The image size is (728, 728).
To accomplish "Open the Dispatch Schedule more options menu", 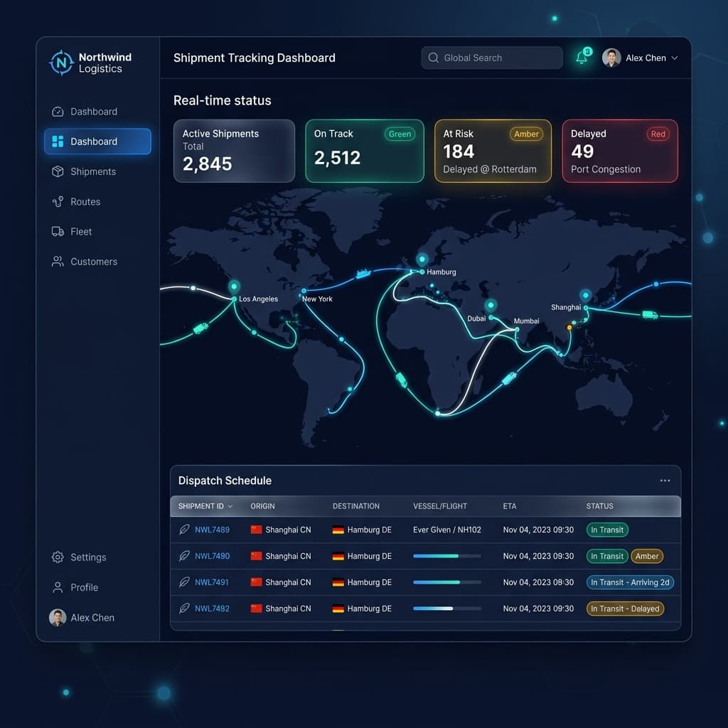I will 665,481.
